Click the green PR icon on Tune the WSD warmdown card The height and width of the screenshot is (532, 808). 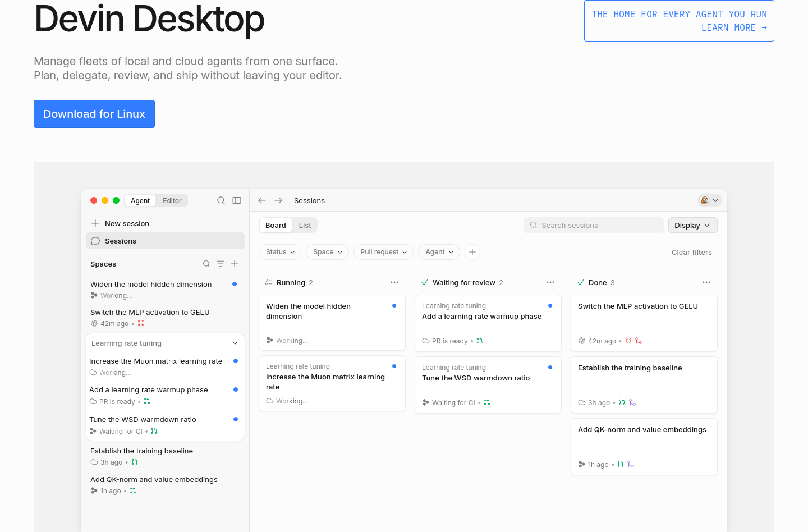(x=487, y=402)
